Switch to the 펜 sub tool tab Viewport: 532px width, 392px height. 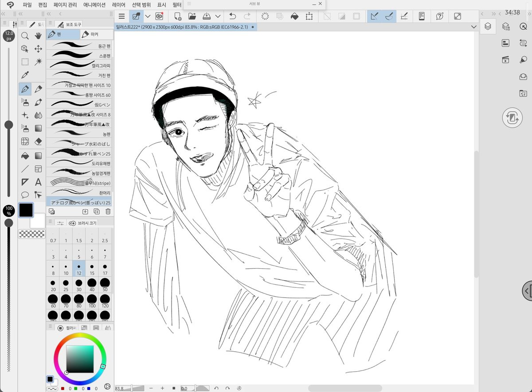pos(63,34)
